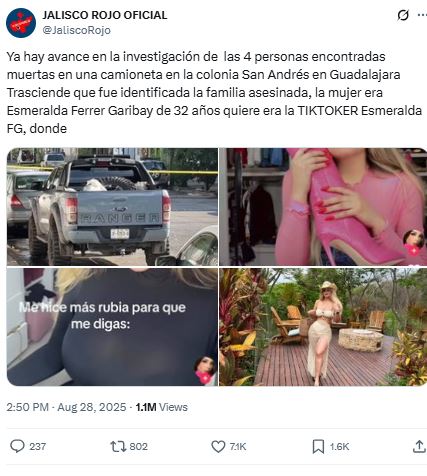Click the 1.6K bookmarks count
427x476 pixels.
pos(339,446)
